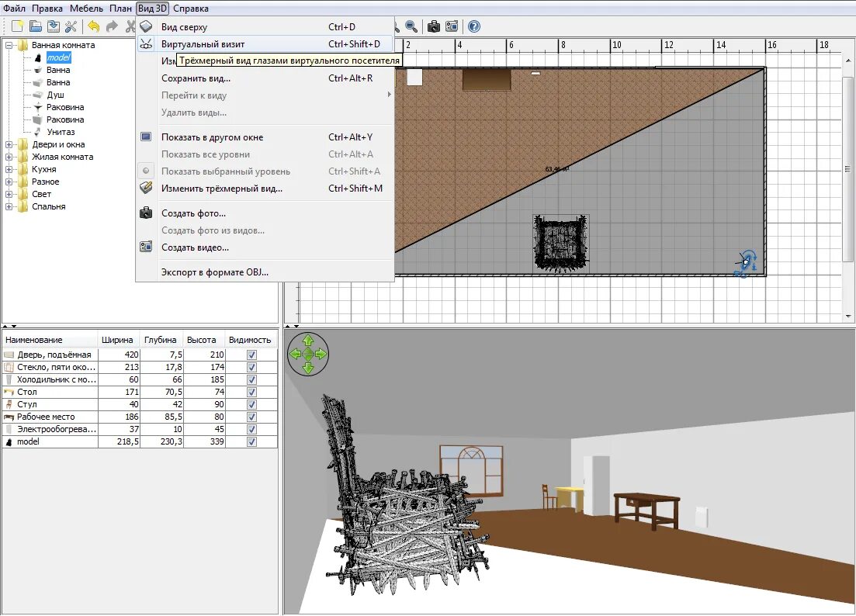The width and height of the screenshot is (856, 616).
Task: Click the Дверь, подъёмная row icon
Action: click(x=9, y=355)
